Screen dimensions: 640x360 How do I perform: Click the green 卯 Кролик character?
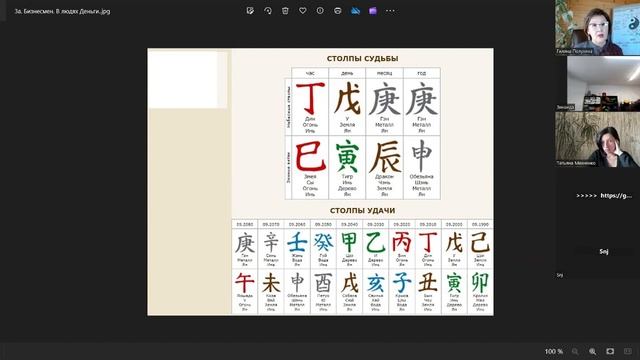(x=480, y=282)
